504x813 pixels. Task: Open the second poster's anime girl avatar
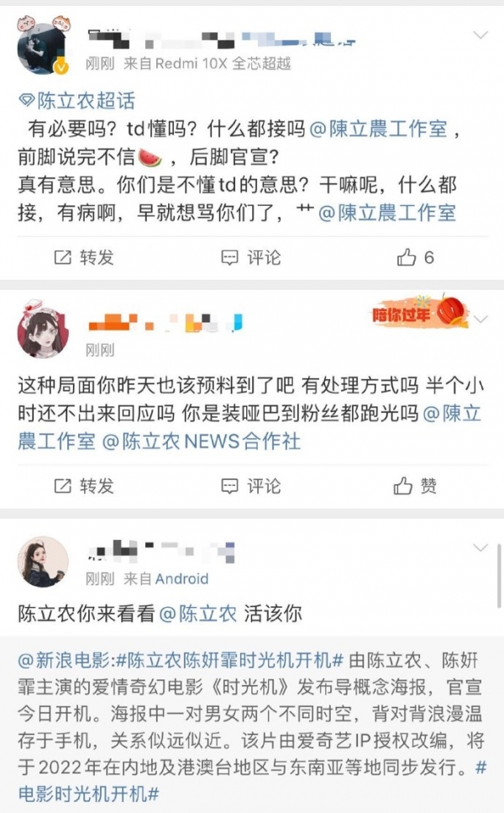[43, 330]
